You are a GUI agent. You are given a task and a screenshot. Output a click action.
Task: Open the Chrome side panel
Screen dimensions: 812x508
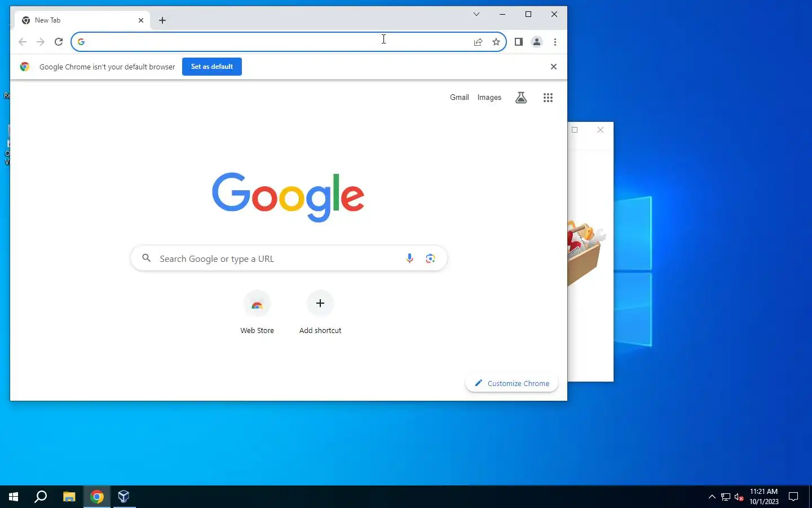click(519, 42)
